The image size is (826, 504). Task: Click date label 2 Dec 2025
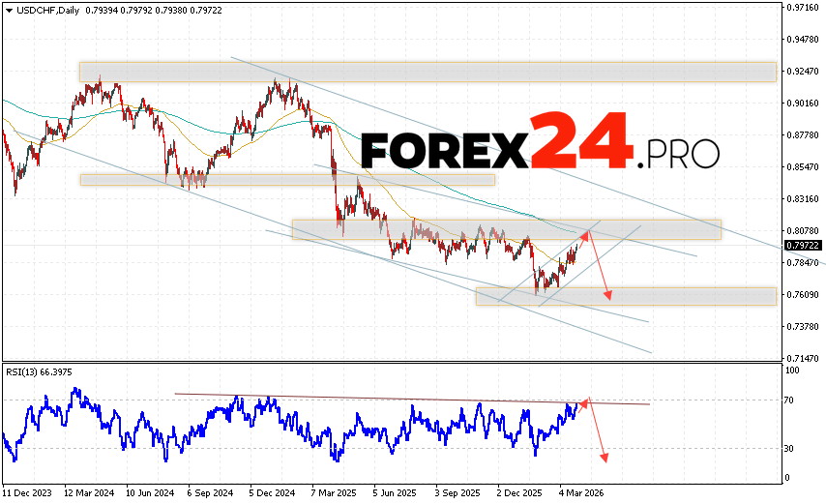click(518, 493)
